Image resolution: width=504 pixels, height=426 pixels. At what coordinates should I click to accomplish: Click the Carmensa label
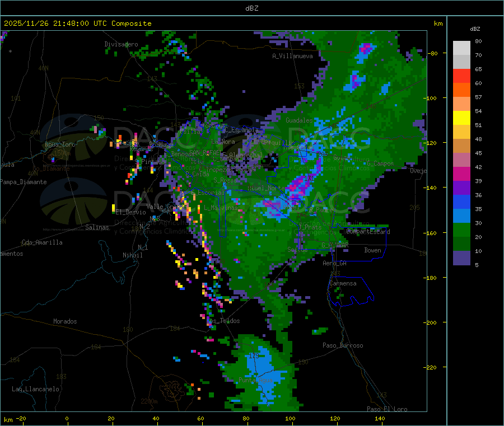pyautogui.click(x=343, y=283)
